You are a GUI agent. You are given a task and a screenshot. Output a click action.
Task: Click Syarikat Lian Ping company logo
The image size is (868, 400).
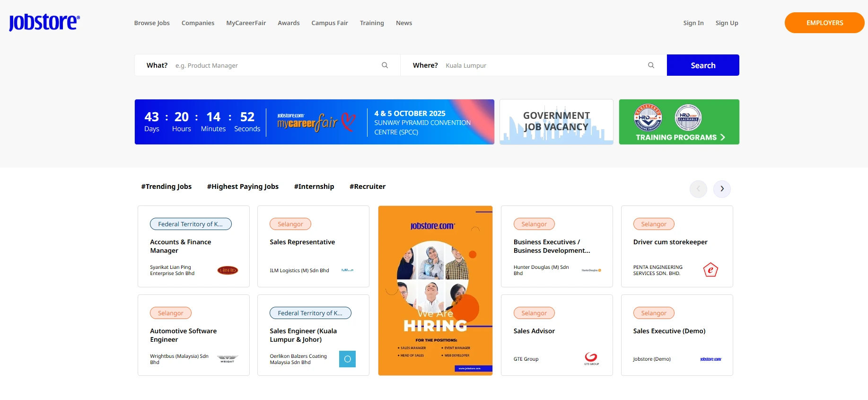point(228,270)
